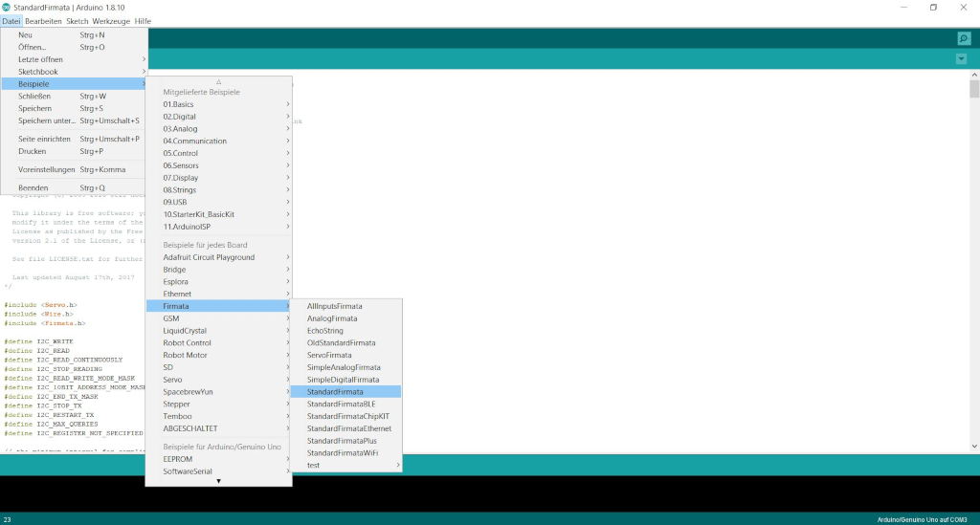
Task: Choose Beenden to quit
Action: [x=74, y=187]
